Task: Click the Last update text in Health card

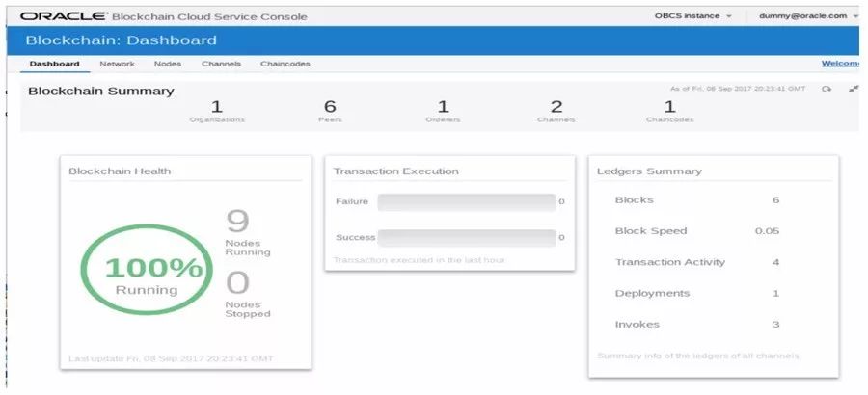Action: (x=171, y=358)
